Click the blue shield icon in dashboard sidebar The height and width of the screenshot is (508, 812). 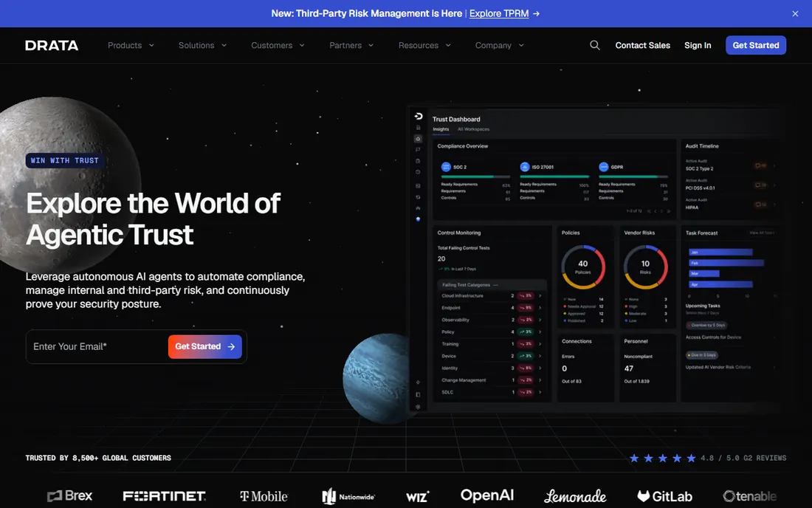point(418,219)
